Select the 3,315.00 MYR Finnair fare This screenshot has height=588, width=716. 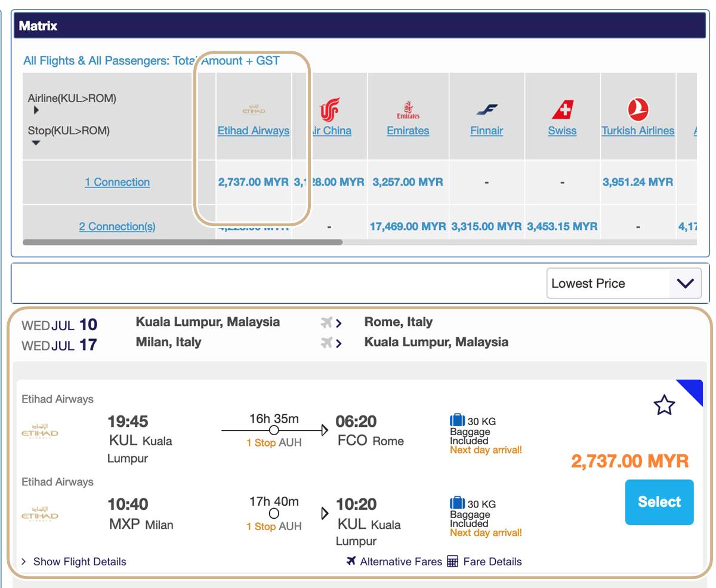487,226
